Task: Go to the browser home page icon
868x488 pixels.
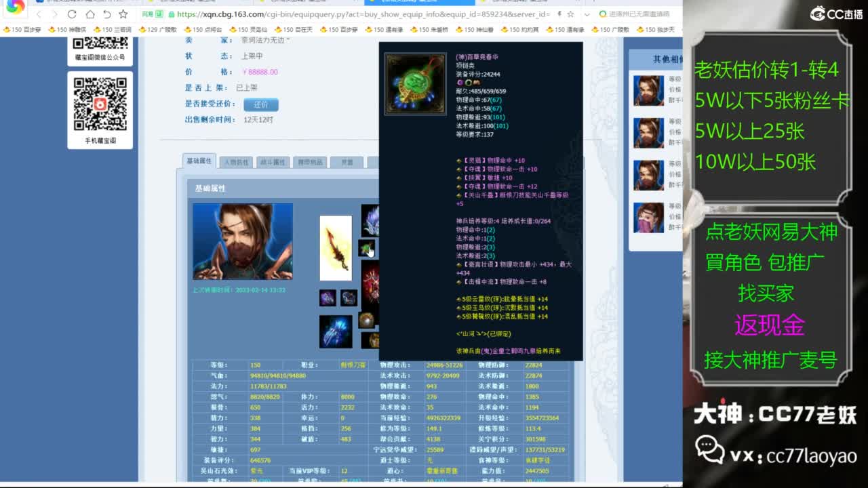Action: (x=90, y=14)
